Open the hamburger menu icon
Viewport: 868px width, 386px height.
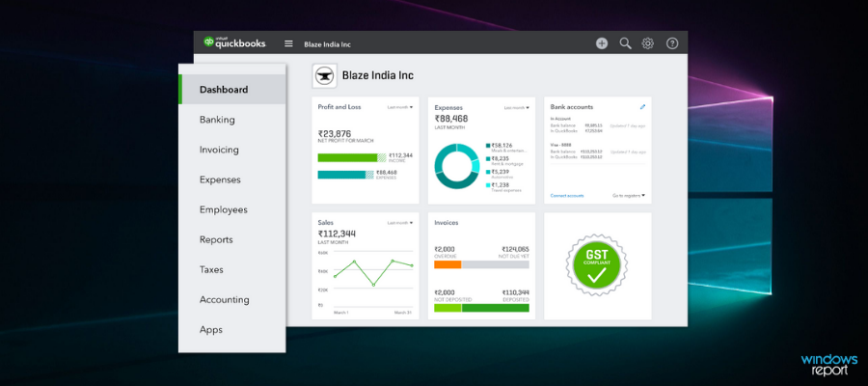pyautogui.click(x=288, y=43)
